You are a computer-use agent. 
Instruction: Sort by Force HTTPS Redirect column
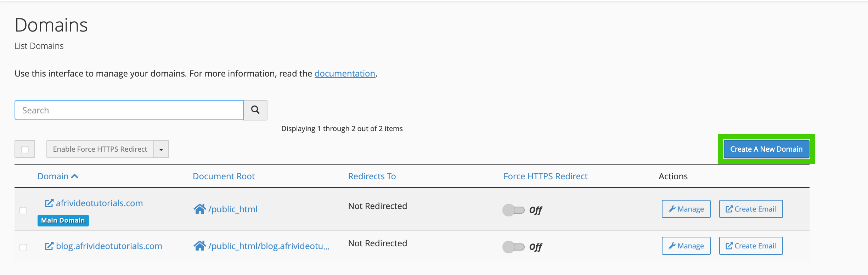[x=545, y=176]
